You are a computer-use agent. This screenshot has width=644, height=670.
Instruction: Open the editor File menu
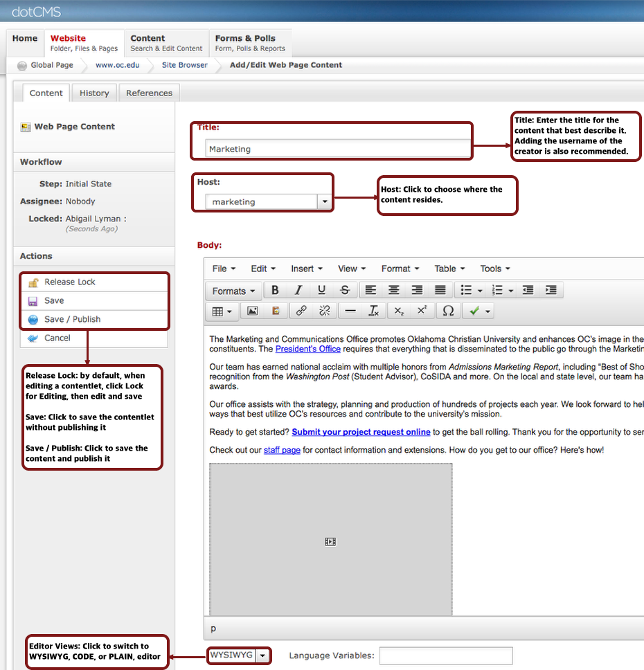coord(224,269)
